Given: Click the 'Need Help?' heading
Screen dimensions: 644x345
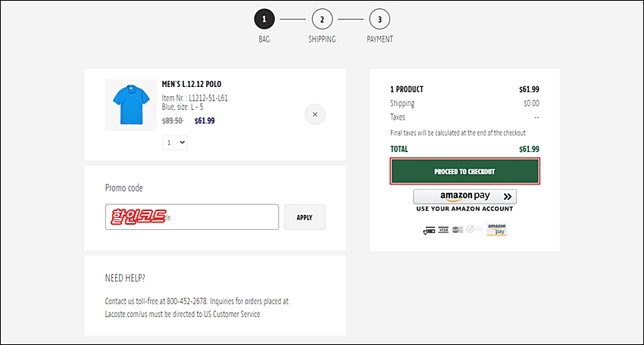Looking at the screenshot, I should click(x=125, y=278).
